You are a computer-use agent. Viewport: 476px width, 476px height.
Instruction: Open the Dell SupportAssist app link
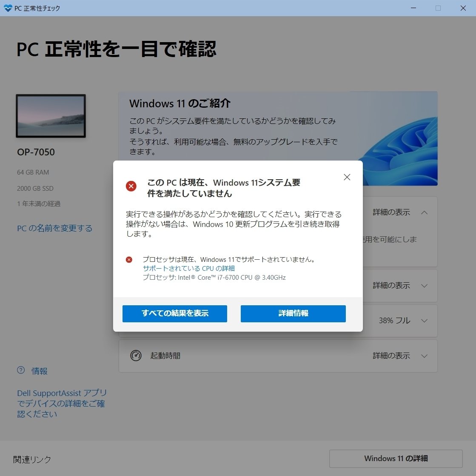(x=62, y=403)
